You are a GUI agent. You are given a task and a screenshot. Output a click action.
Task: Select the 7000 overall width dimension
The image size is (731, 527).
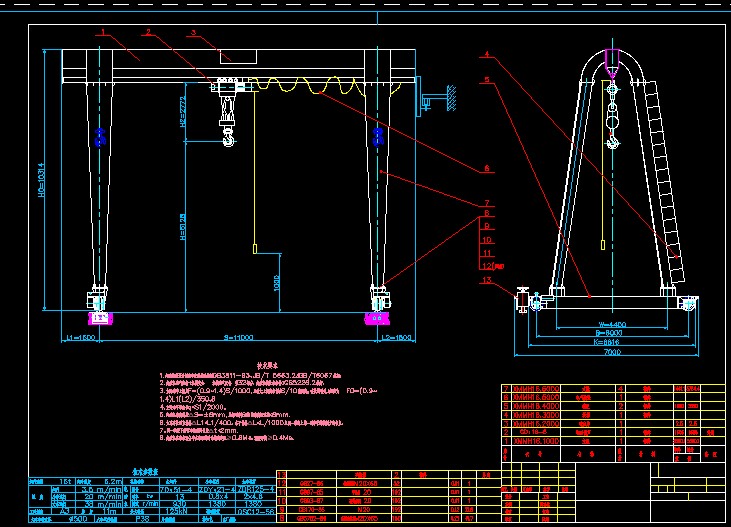(612, 352)
